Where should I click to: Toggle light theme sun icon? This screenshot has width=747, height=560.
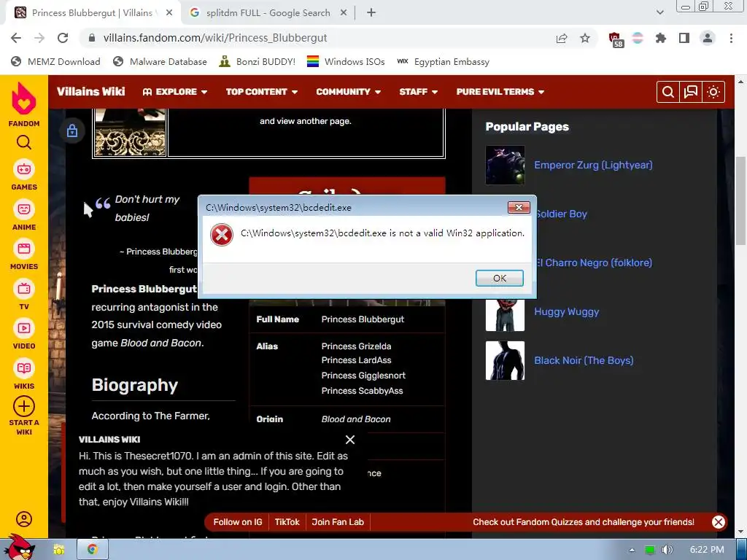(x=713, y=92)
